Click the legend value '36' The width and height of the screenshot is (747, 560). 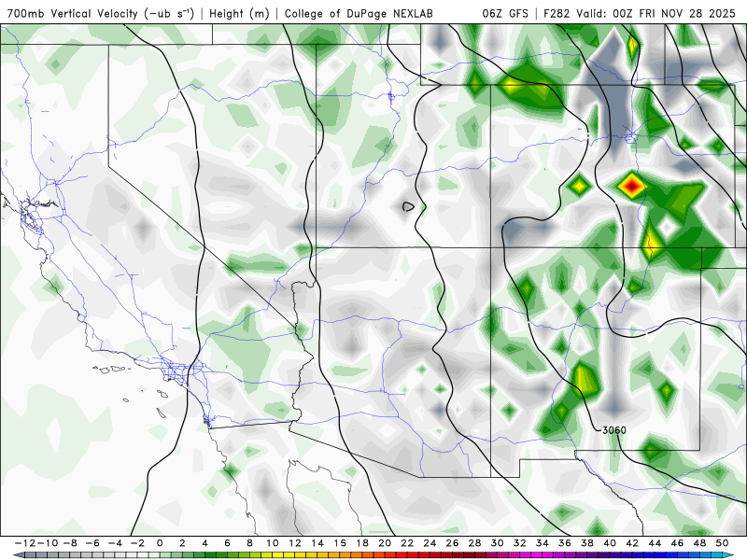point(565,543)
